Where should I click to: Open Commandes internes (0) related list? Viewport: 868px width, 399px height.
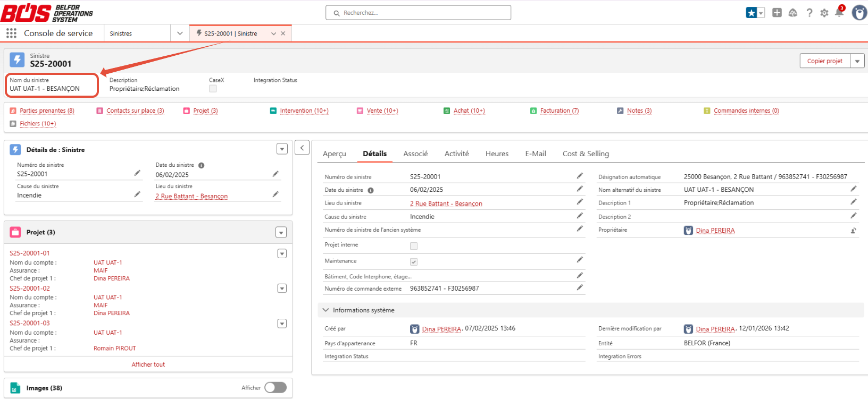point(746,111)
